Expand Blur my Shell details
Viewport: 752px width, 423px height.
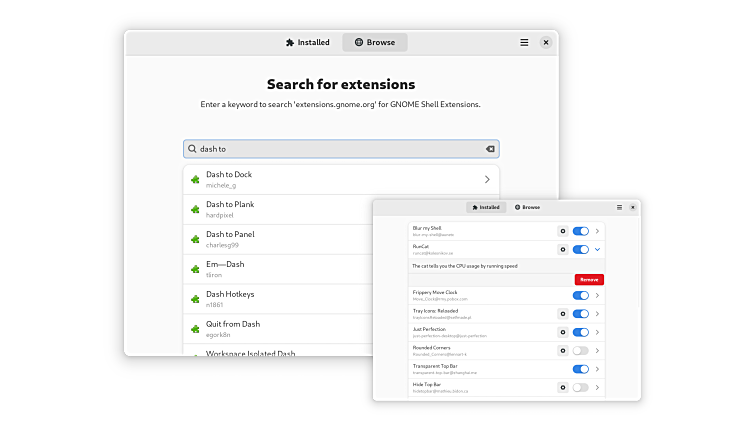pyautogui.click(x=598, y=231)
